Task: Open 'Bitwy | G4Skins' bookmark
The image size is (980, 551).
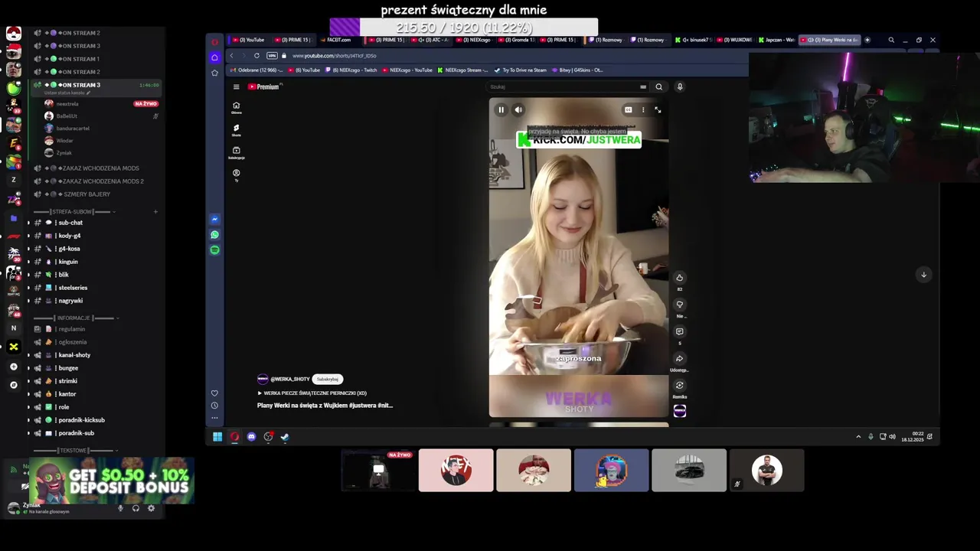Action: [577, 70]
